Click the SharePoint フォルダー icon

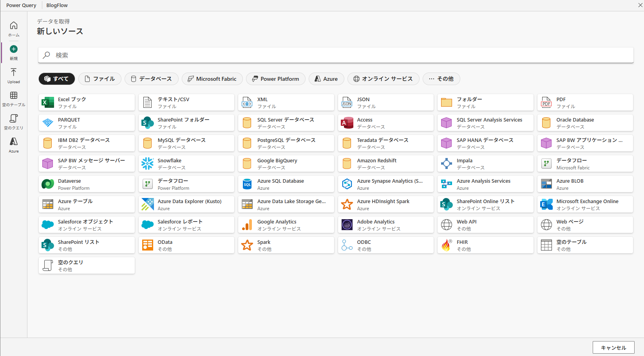click(147, 123)
